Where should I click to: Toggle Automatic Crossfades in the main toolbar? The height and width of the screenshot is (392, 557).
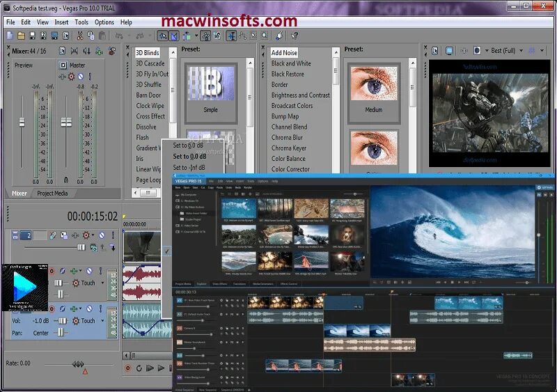tap(174, 36)
